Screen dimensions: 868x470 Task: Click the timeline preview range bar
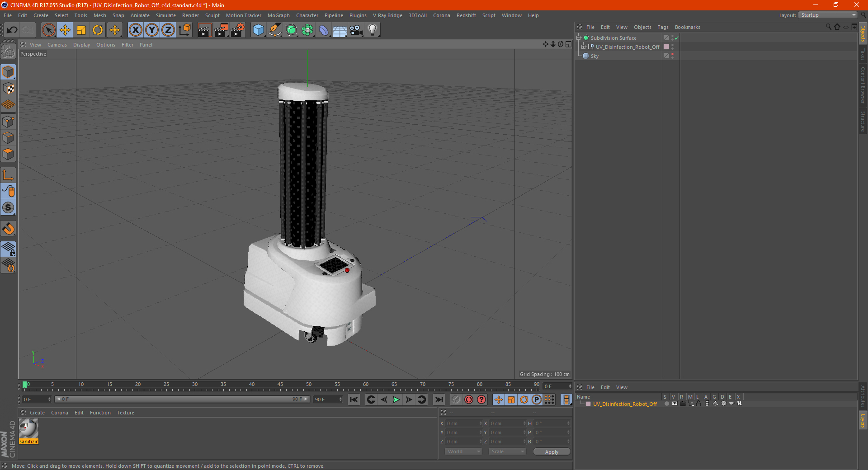click(x=182, y=399)
